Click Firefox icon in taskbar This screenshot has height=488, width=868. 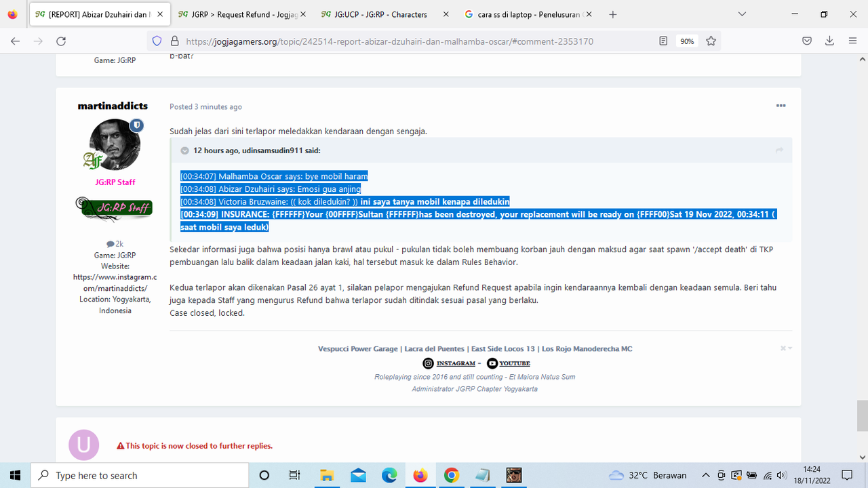click(420, 475)
